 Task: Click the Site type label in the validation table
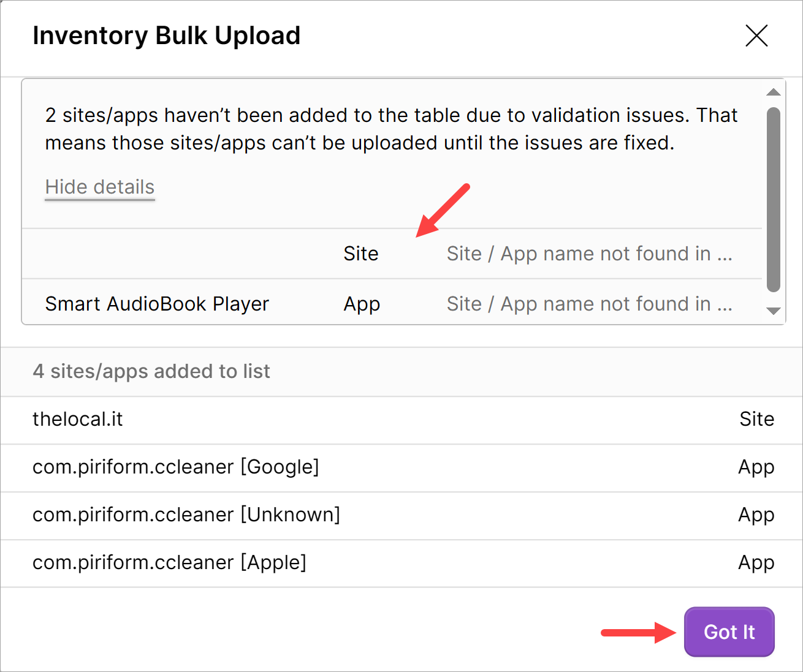[x=361, y=254]
